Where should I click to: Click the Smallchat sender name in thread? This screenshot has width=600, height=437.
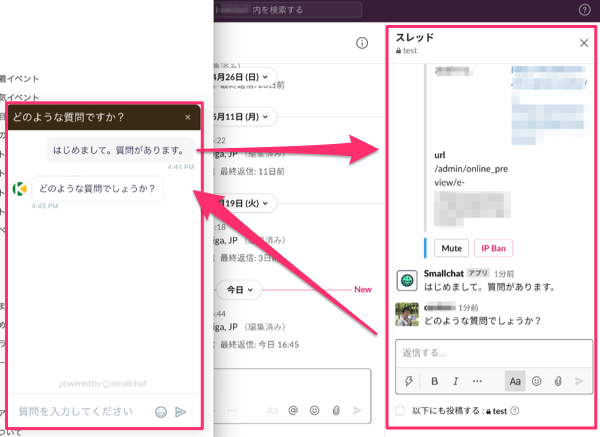coord(443,273)
